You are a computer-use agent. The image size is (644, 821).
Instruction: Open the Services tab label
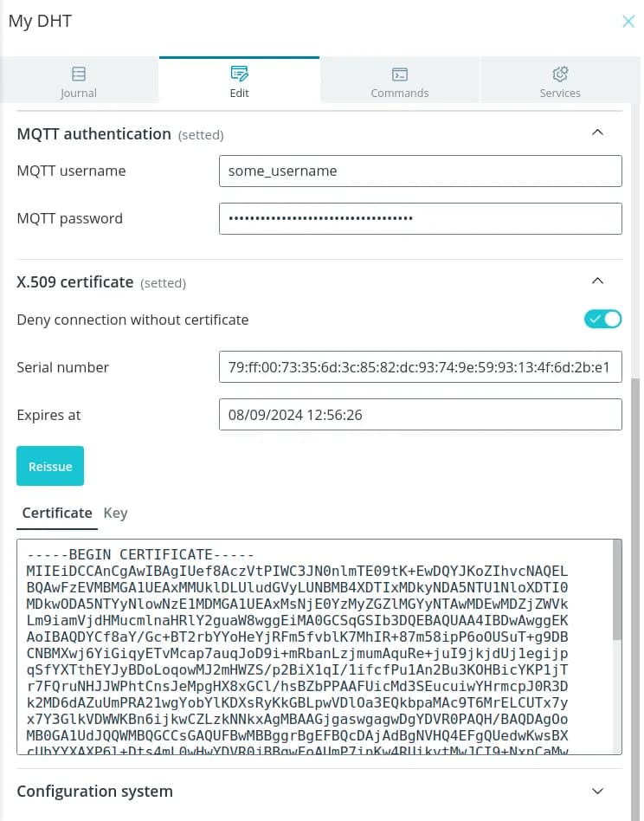[x=560, y=93]
